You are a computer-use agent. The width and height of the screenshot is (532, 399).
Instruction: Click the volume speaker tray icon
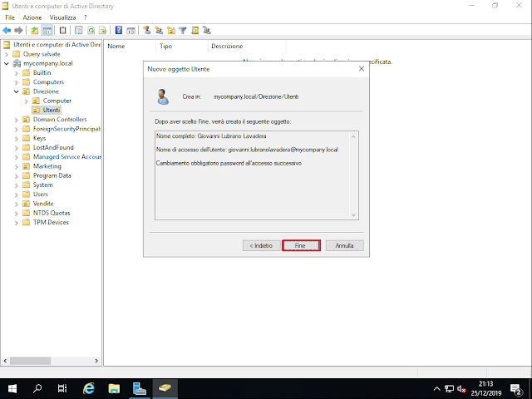pos(461,389)
